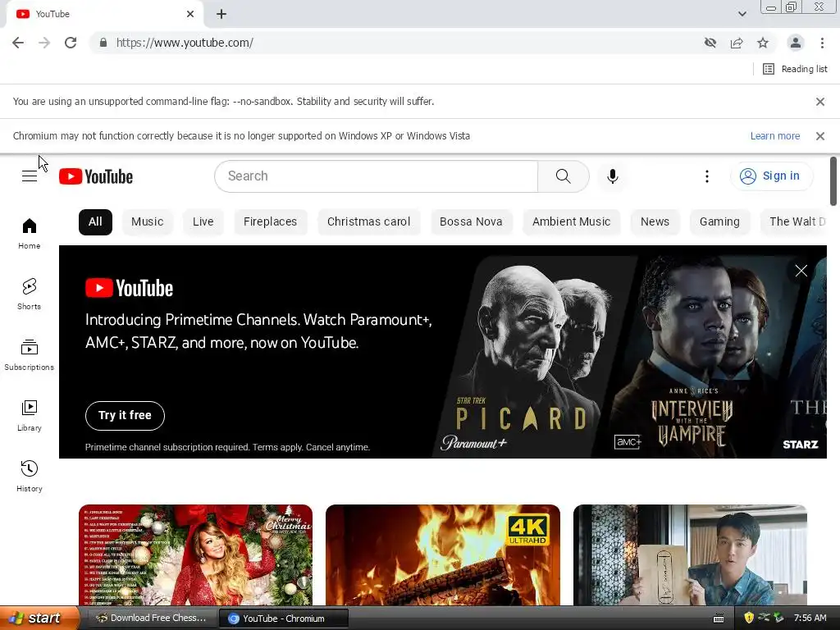
Task: Select The Walt Disney filter chip
Action: (x=794, y=221)
